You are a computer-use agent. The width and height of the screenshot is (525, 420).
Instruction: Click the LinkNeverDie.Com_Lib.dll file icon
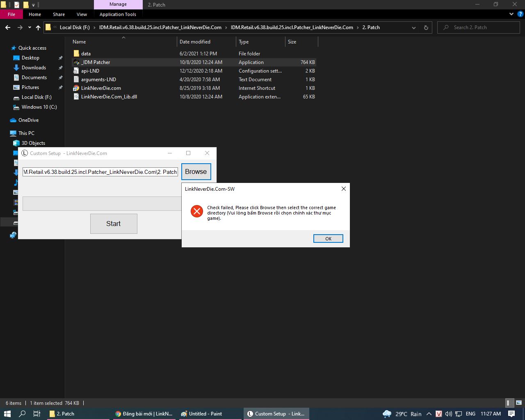pos(76,97)
